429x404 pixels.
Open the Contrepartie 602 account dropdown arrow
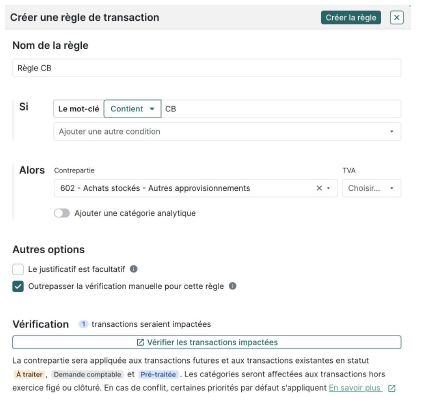(x=328, y=188)
